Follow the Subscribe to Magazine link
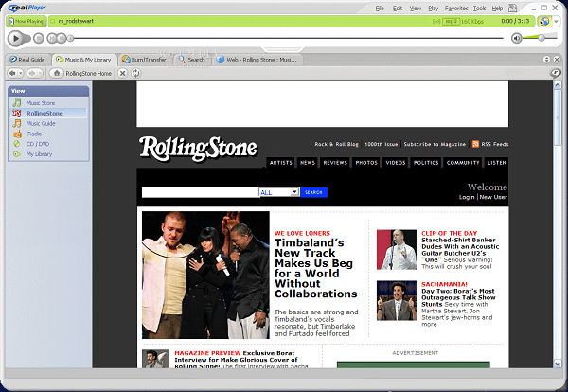This screenshot has height=392, width=568. (x=435, y=144)
